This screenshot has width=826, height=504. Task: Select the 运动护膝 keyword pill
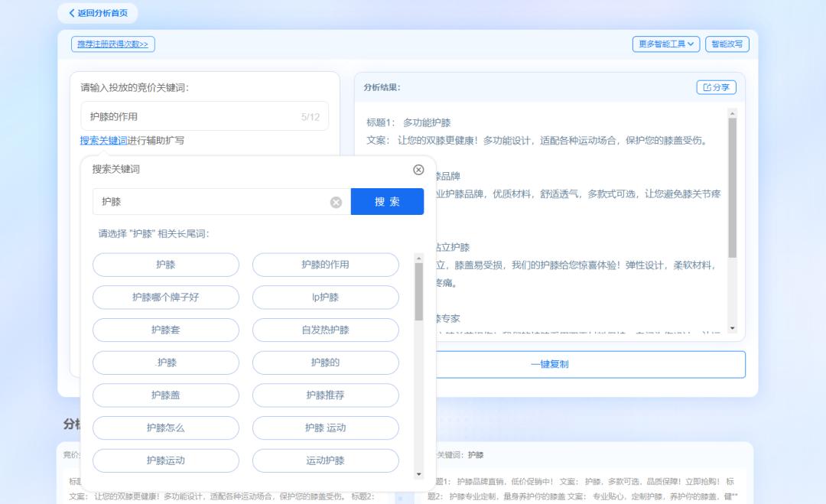point(324,460)
